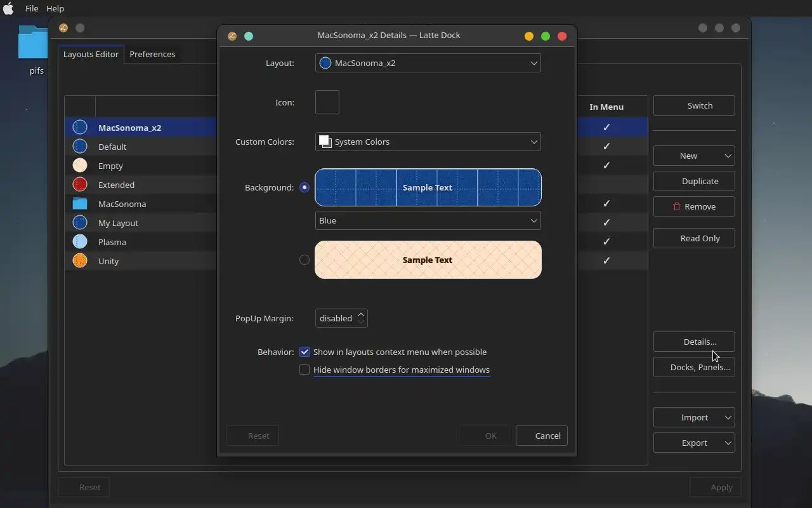Open the Layout MacSonoma_x2 dropdown

(428, 63)
